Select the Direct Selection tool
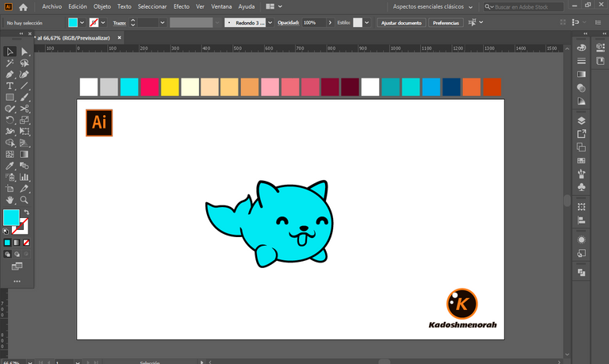Viewport: 609px width, 364px height. (25, 52)
